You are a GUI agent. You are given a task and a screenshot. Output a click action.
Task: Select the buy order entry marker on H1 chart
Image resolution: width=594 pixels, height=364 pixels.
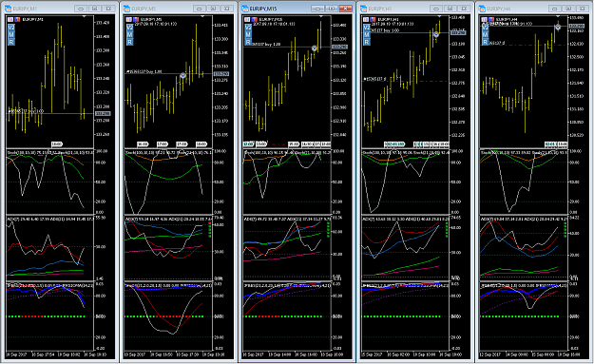tap(436, 34)
